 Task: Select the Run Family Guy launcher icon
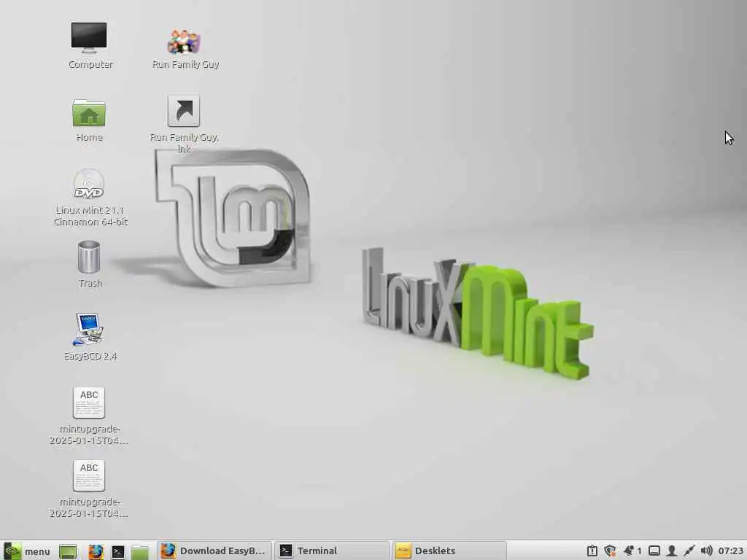pyautogui.click(x=184, y=42)
